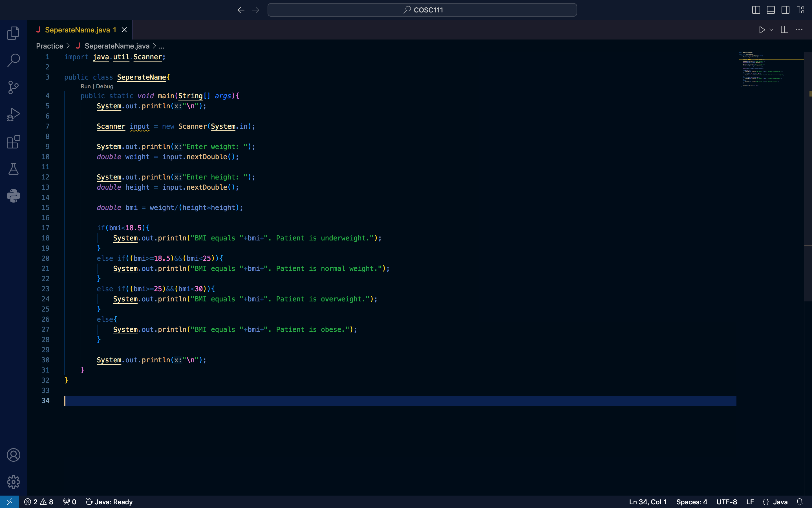Open the Search view
This screenshot has height=508, width=812.
click(14, 60)
